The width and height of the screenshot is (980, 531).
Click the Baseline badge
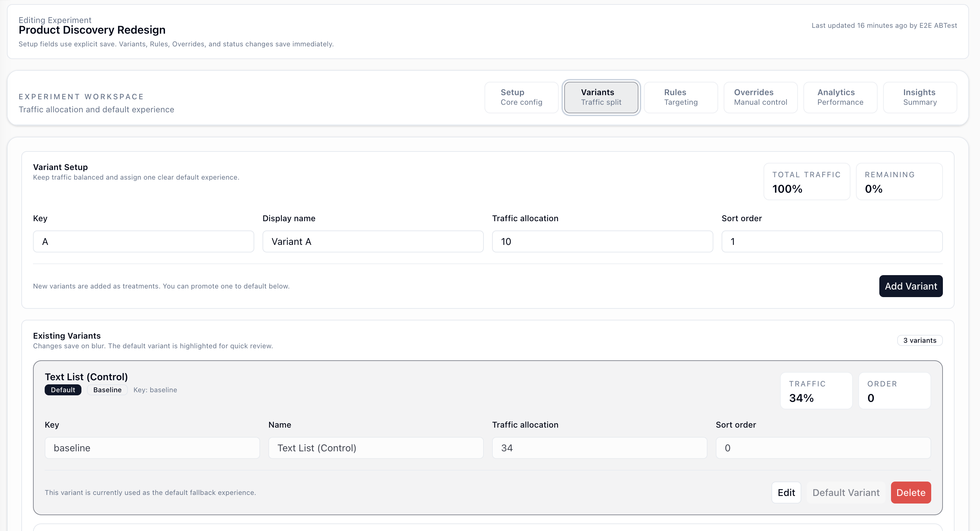(107, 389)
